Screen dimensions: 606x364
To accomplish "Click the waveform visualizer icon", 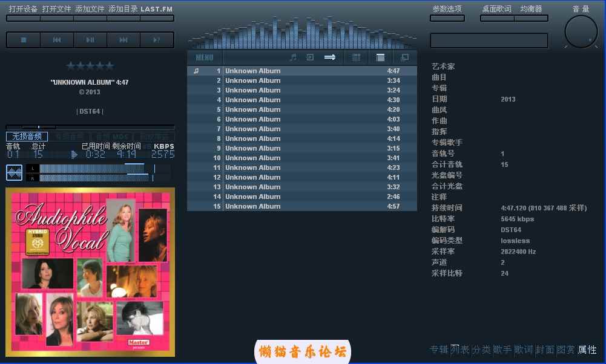I will click(x=14, y=172).
